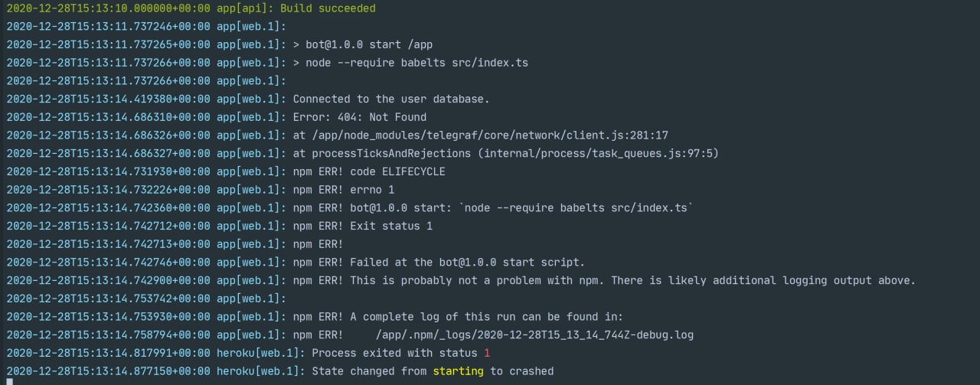Click the "node --require babelts src/index.ts" command
The image size is (980, 385).
click(x=416, y=63)
